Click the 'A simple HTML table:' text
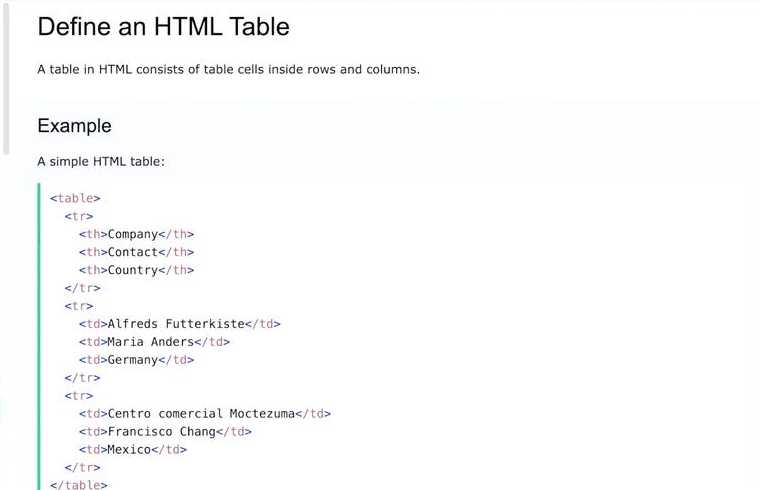The image size is (761, 490). coord(101,161)
